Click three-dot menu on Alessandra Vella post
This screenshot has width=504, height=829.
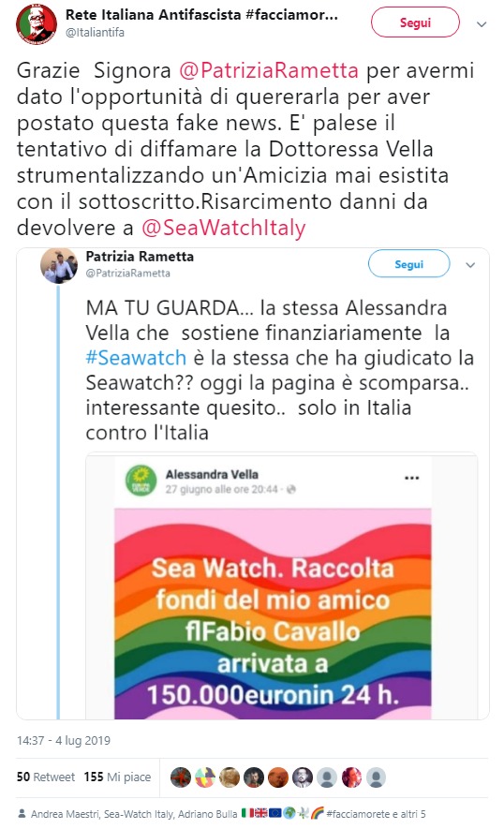pyautogui.click(x=411, y=478)
